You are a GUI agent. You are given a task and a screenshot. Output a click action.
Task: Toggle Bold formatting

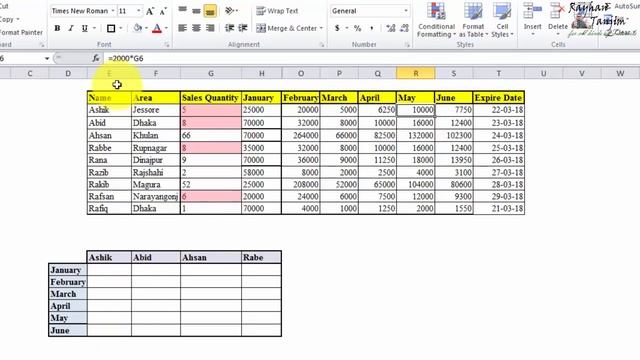57,28
